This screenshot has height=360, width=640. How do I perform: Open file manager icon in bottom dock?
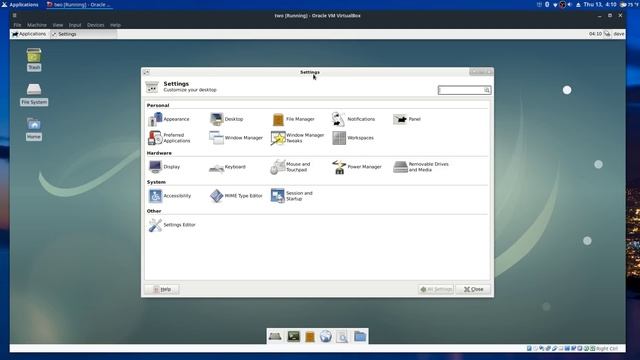(x=310, y=337)
